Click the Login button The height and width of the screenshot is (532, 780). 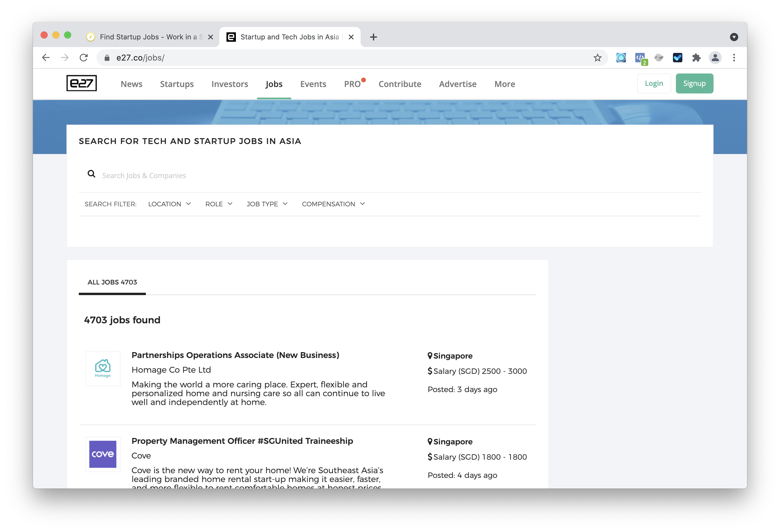654,83
